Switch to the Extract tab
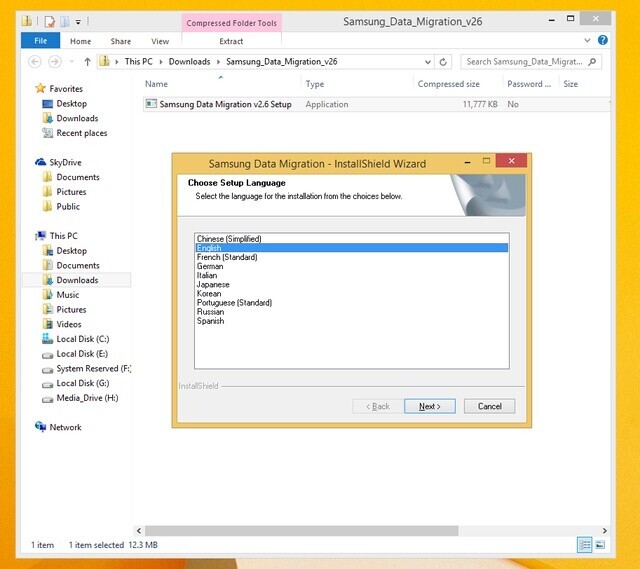This screenshot has width=640, height=569. [231, 41]
